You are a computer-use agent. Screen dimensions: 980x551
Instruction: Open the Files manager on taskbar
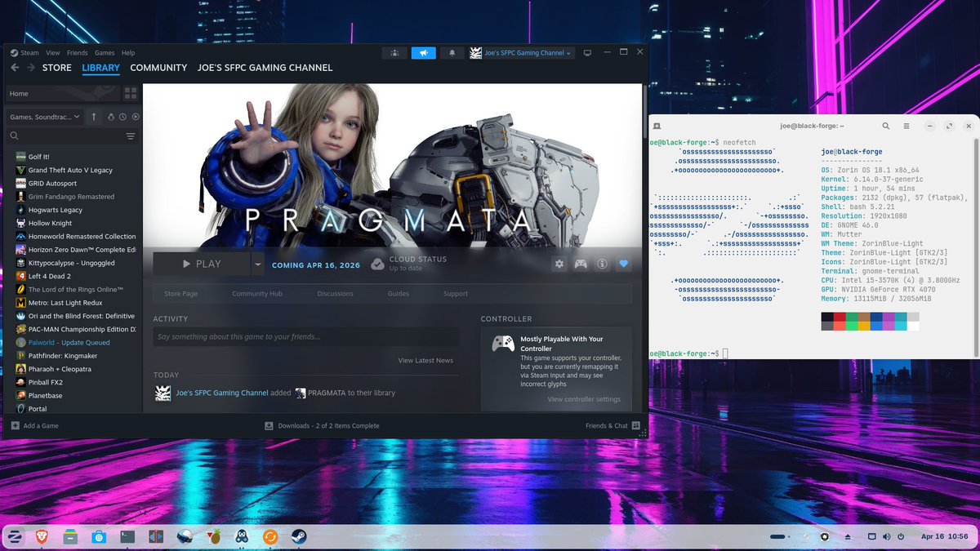70,536
